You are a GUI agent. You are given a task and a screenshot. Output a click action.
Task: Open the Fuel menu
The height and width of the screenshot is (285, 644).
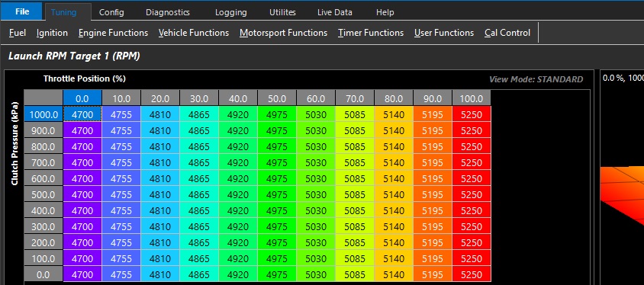18,33
